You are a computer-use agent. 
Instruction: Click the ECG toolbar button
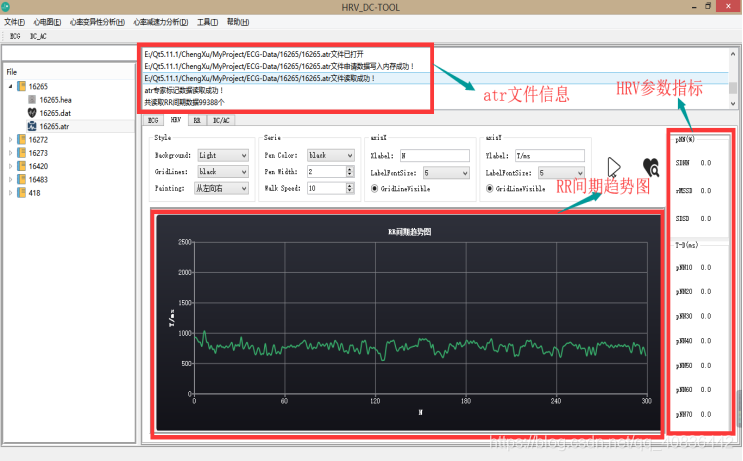pos(15,36)
